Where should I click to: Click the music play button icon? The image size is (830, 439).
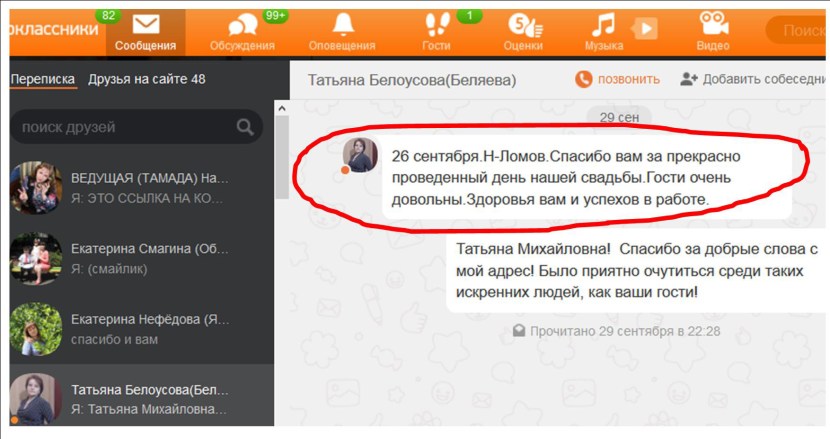[645, 28]
